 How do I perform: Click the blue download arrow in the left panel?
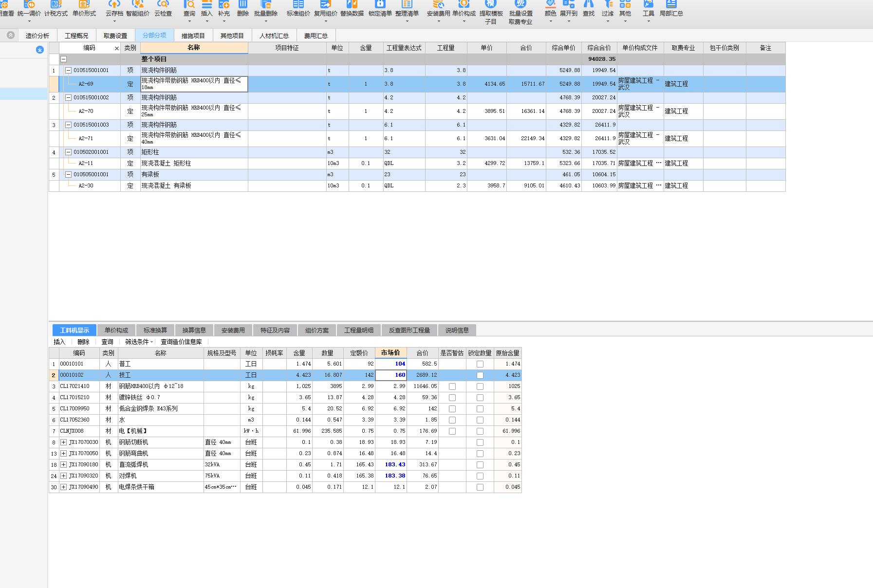(40, 50)
